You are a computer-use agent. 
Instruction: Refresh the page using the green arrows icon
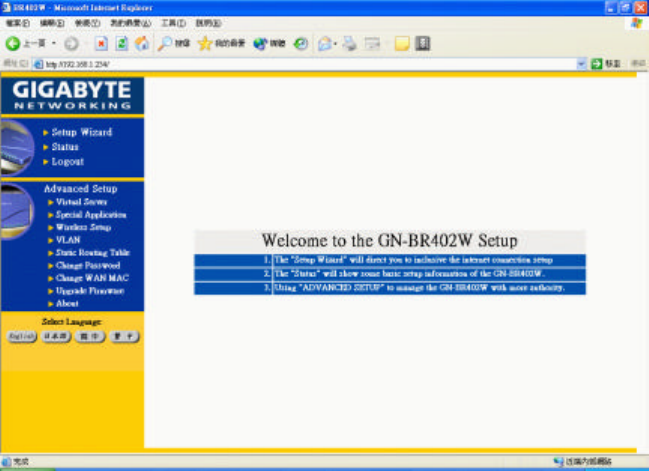pyautogui.click(x=122, y=43)
